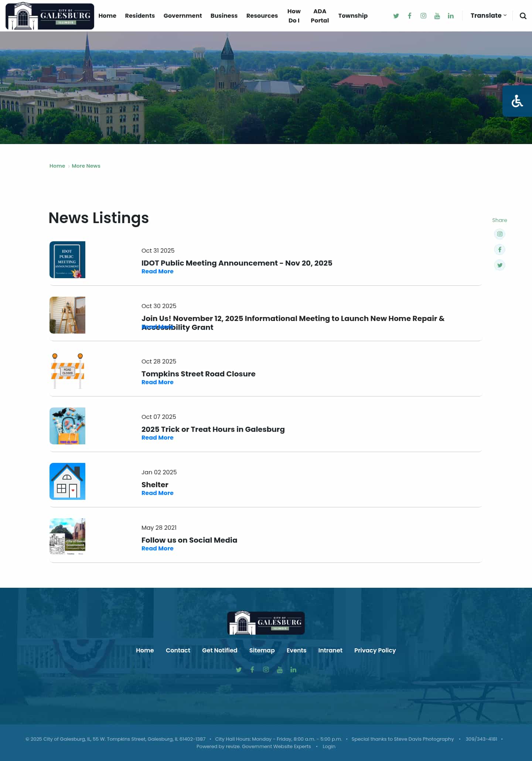Open the header Instagram icon

(x=423, y=16)
